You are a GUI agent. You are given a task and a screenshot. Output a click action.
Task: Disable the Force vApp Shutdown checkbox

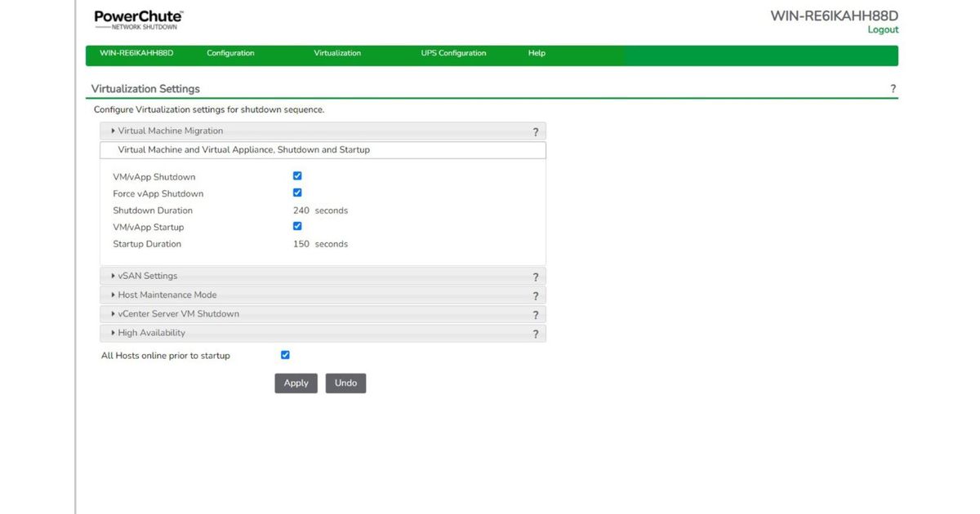[x=297, y=193]
